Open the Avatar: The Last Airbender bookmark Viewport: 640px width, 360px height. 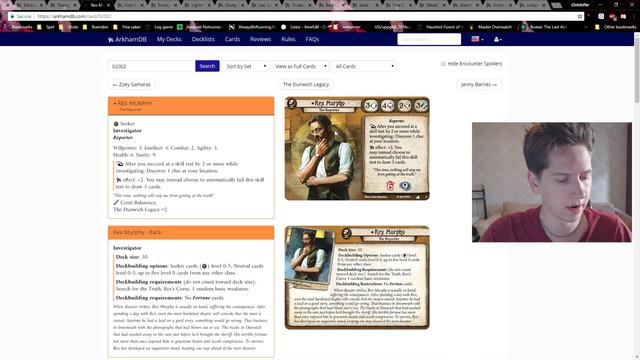coord(544,27)
